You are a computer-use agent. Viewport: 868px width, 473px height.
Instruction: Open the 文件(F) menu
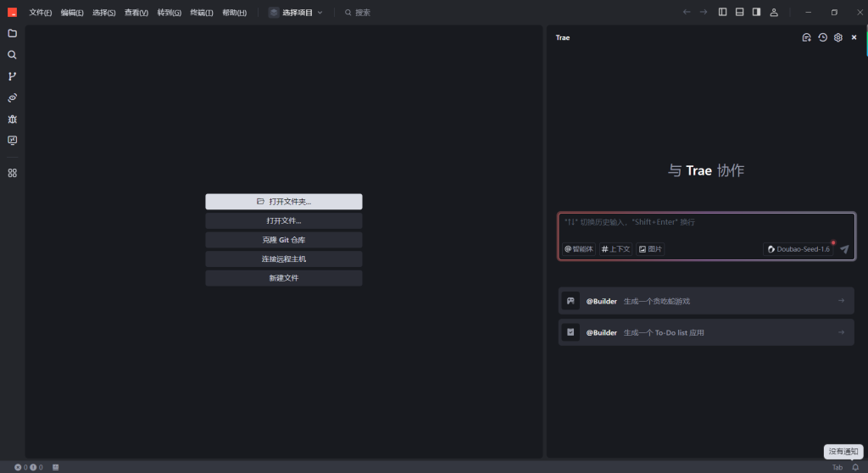pos(41,12)
